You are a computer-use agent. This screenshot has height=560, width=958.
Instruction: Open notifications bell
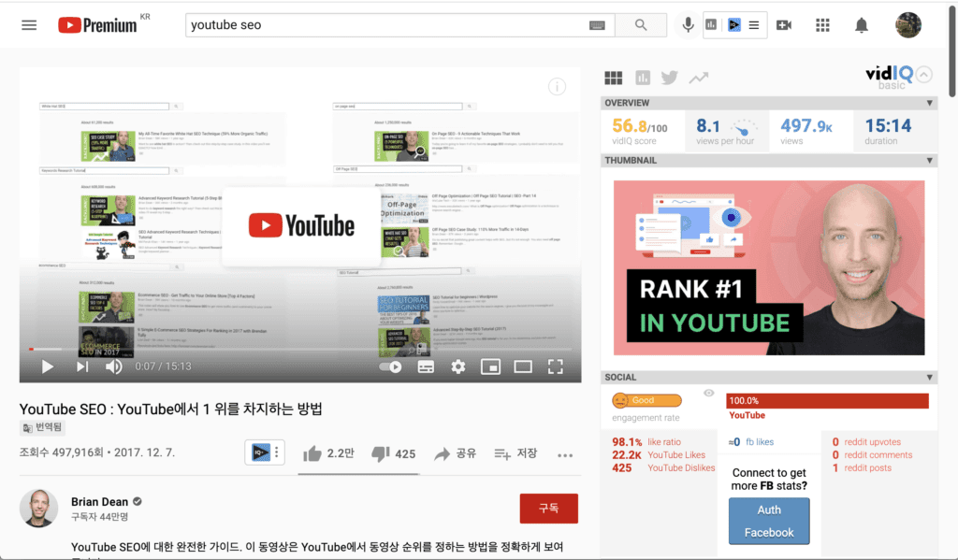[x=861, y=25]
